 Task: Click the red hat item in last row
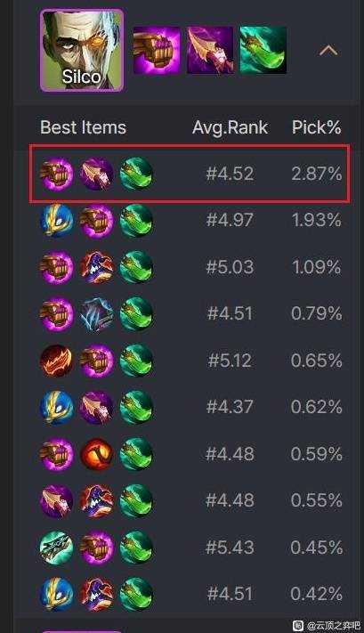coord(96,594)
